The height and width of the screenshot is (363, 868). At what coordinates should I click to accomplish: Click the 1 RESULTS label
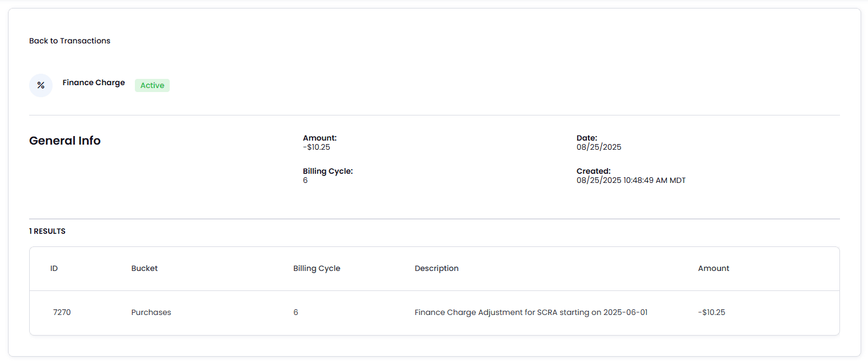point(47,232)
